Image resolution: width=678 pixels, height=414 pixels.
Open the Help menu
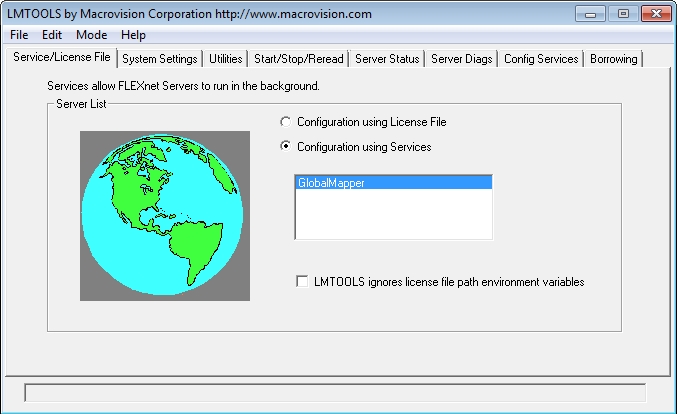point(133,34)
